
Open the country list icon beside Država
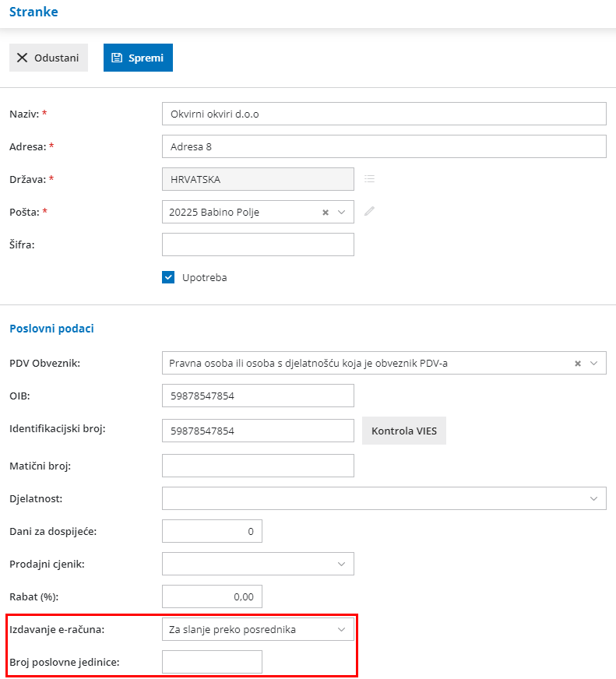click(x=369, y=178)
